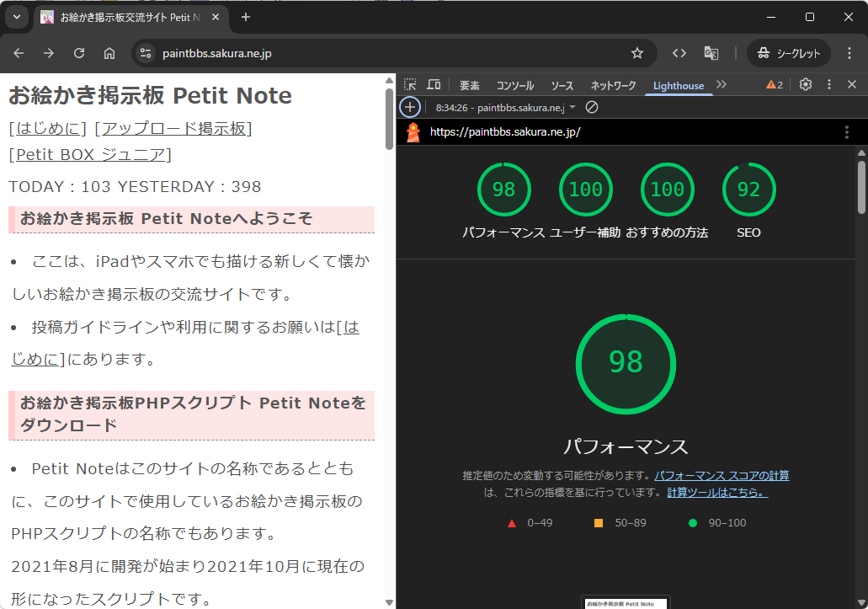Image resolution: width=868 pixels, height=609 pixels.
Task: Click the 0–49 red legend entry
Action: pyautogui.click(x=530, y=522)
